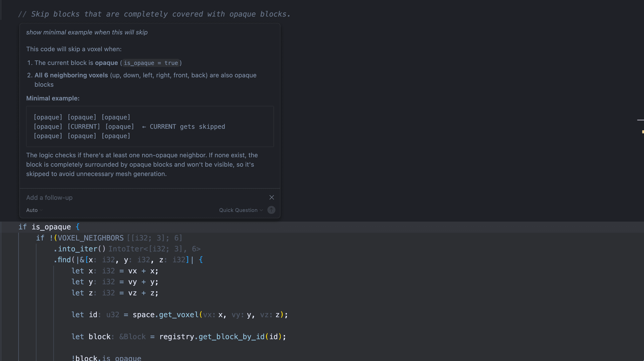Image resolution: width=644 pixels, height=361 pixels.
Task: Click the send arrow button
Action: 271,210
